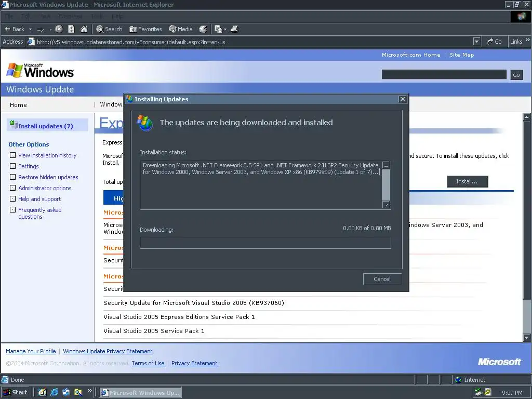
Task: Click the View installation history bullet box
Action: click(12, 155)
